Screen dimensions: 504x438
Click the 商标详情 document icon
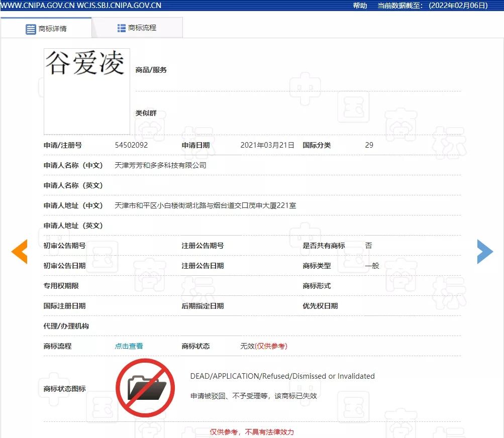(31, 29)
